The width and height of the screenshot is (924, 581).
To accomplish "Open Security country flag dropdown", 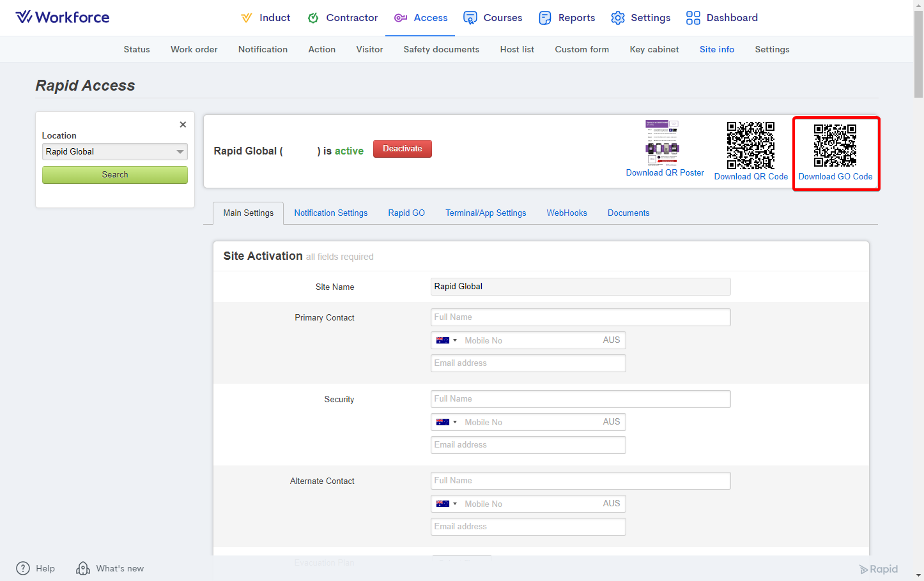I will pyautogui.click(x=447, y=422).
